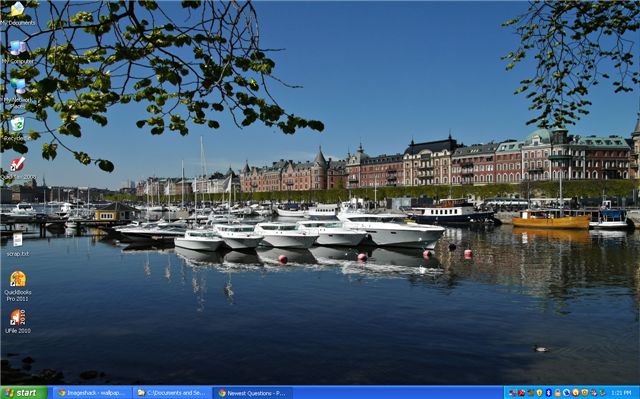Click the My Network Places desktop icon
The height and width of the screenshot is (399, 640).
[18, 93]
